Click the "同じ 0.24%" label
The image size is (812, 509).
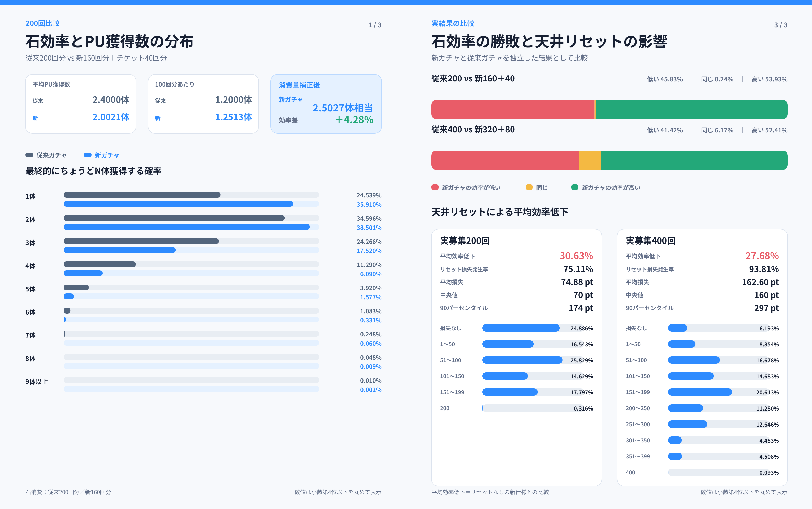point(717,79)
